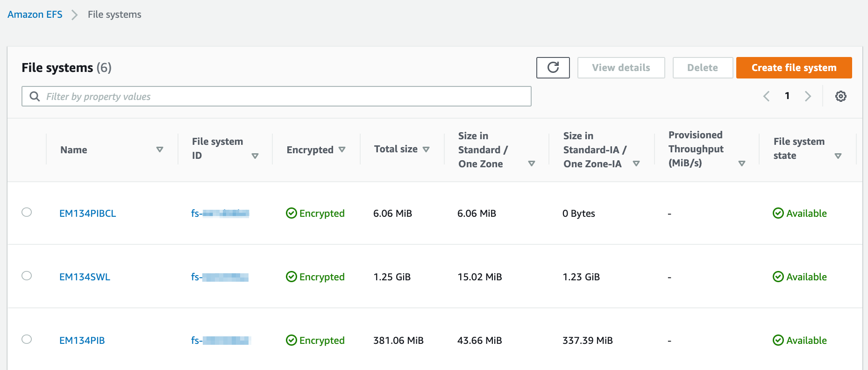The height and width of the screenshot is (370, 868).
Task: Sort by File system ID arrow
Action: tap(255, 156)
